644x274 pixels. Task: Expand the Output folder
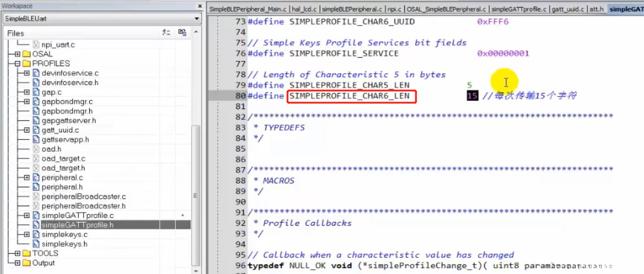[17, 263]
